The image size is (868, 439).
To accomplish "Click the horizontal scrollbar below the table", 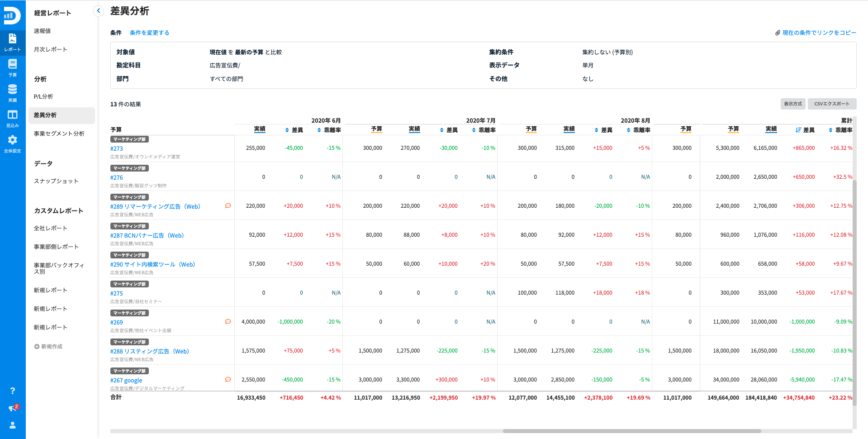I will point(631,431).
